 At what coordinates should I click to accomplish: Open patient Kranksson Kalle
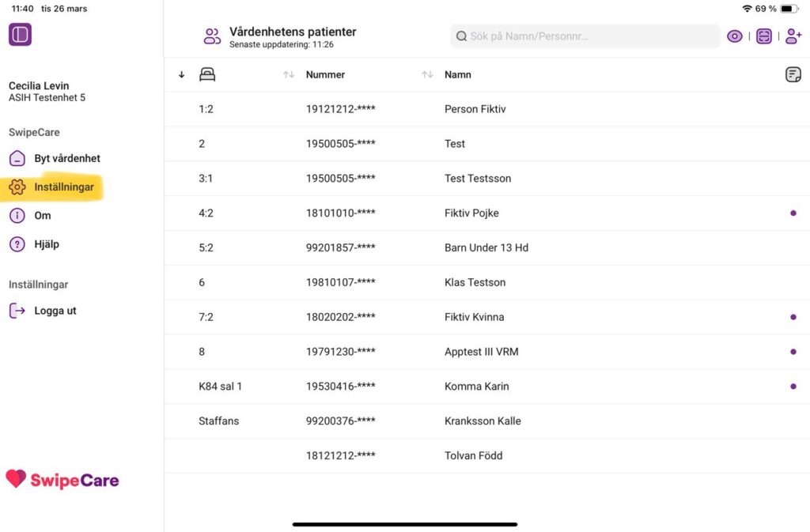[483, 421]
